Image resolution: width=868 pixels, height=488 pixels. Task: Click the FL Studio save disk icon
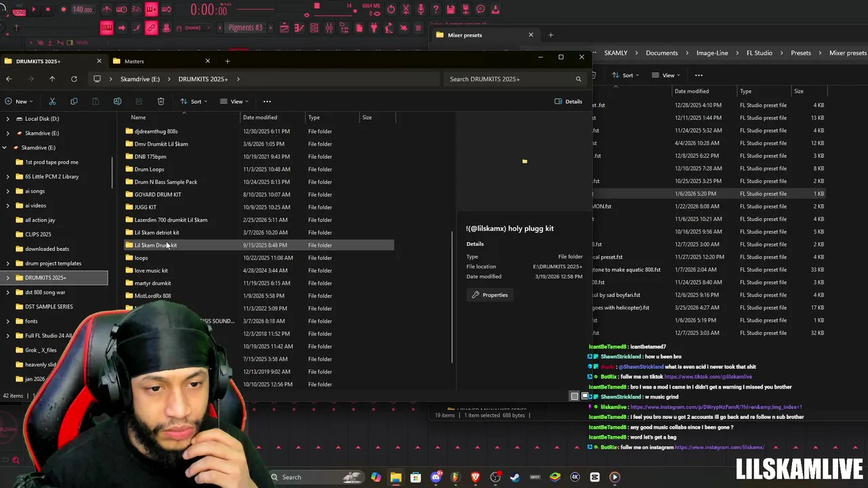click(x=451, y=9)
